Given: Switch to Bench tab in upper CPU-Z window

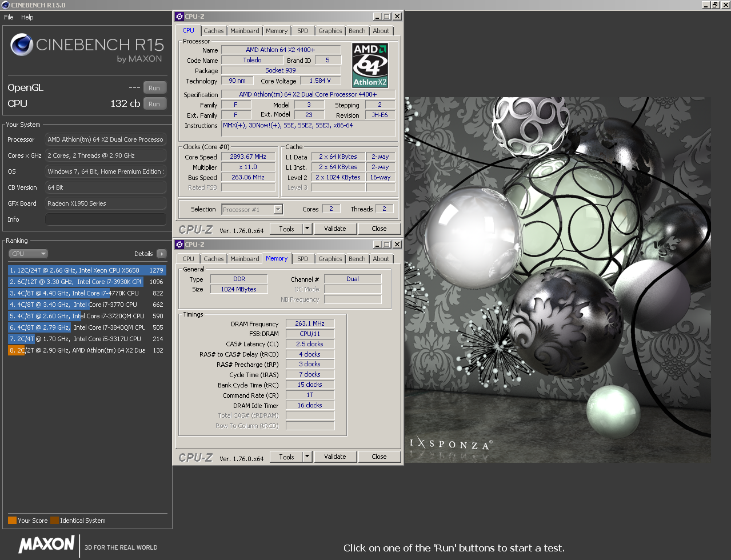Looking at the screenshot, I should (357, 31).
